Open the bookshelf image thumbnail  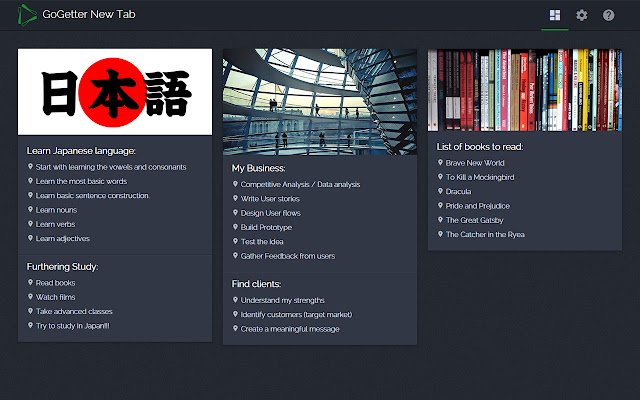(x=525, y=90)
